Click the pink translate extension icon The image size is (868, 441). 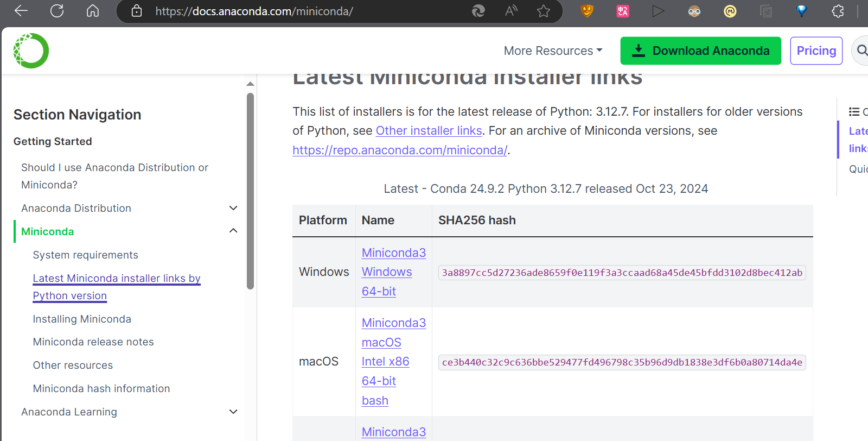tap(623, 11)
